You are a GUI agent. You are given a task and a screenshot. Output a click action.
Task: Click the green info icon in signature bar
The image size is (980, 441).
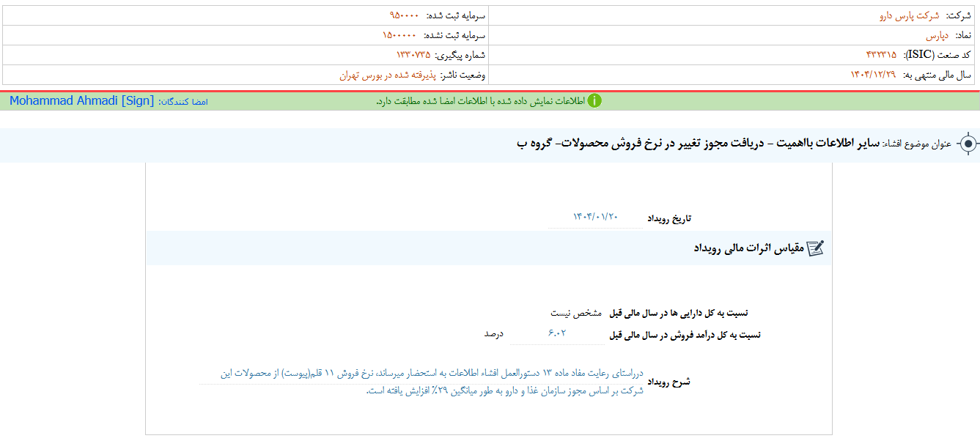coord(594,101)
